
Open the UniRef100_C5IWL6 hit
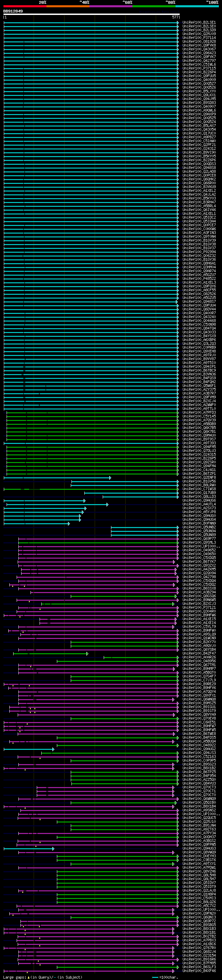point(199,65)
